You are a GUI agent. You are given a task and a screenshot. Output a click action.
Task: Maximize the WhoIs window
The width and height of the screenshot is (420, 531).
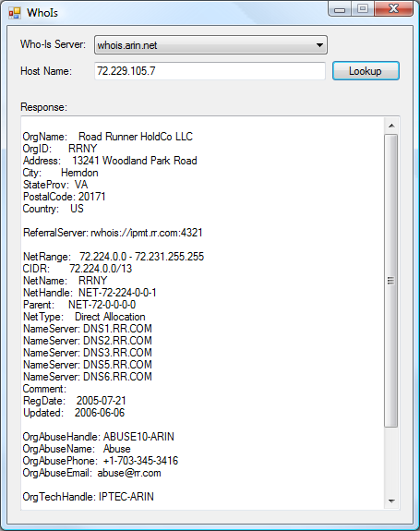[363, 9]
